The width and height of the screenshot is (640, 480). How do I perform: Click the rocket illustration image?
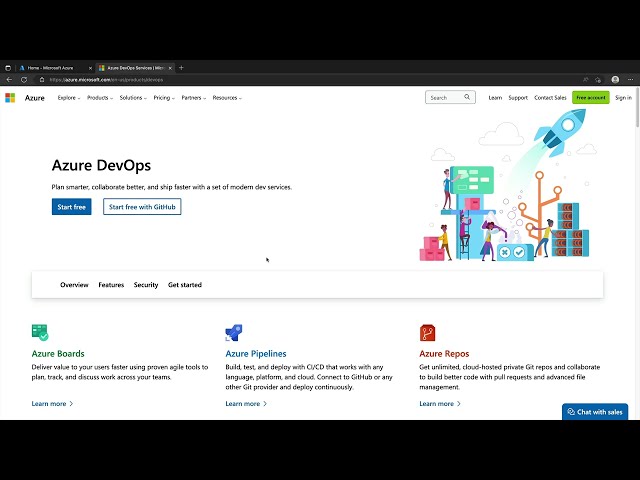504,185
